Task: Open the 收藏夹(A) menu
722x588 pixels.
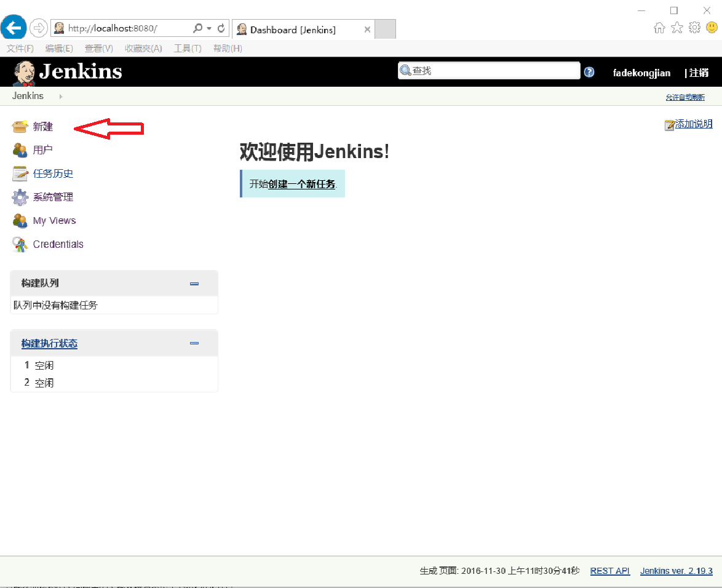Action: pyautogui.click(x=143, y=49)
